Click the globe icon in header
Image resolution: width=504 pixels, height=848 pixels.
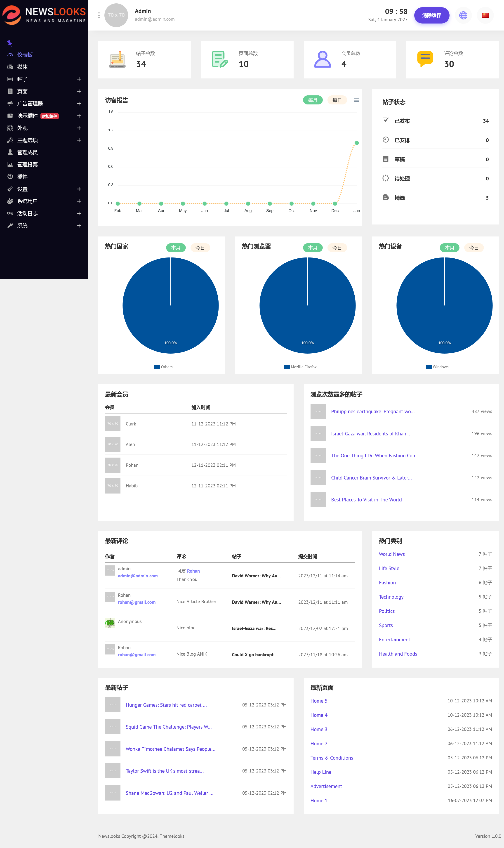click(463, 15)
